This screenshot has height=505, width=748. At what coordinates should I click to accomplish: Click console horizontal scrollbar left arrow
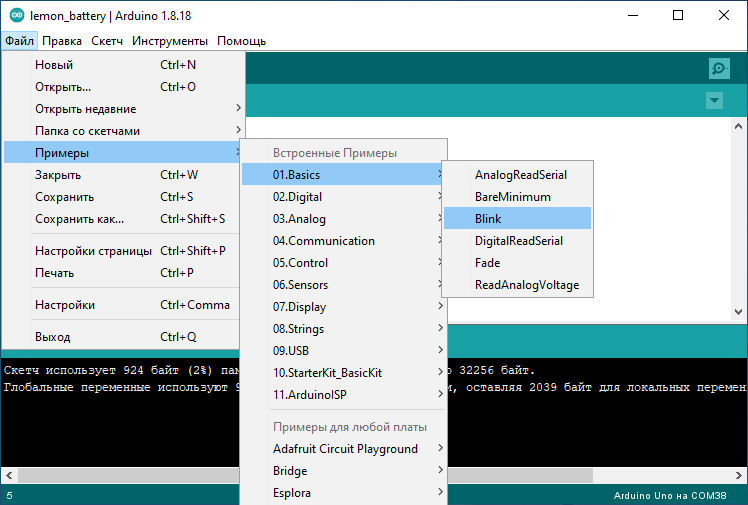[x=9, y=475]
